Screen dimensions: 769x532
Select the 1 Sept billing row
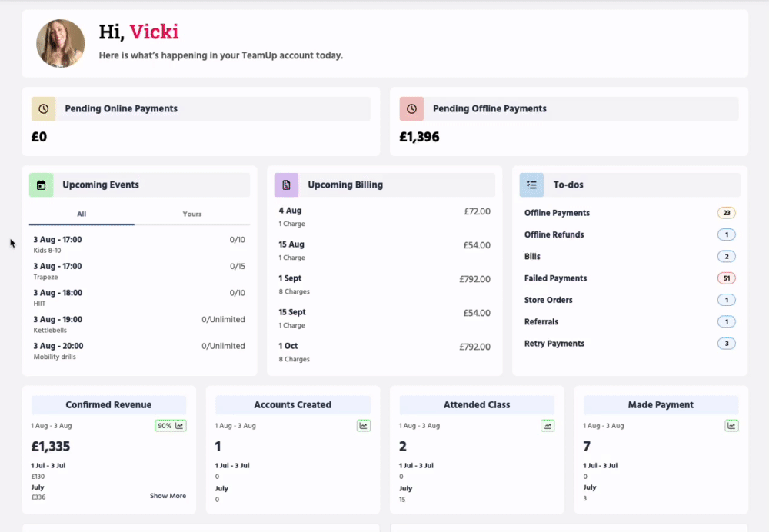[384, 284]
